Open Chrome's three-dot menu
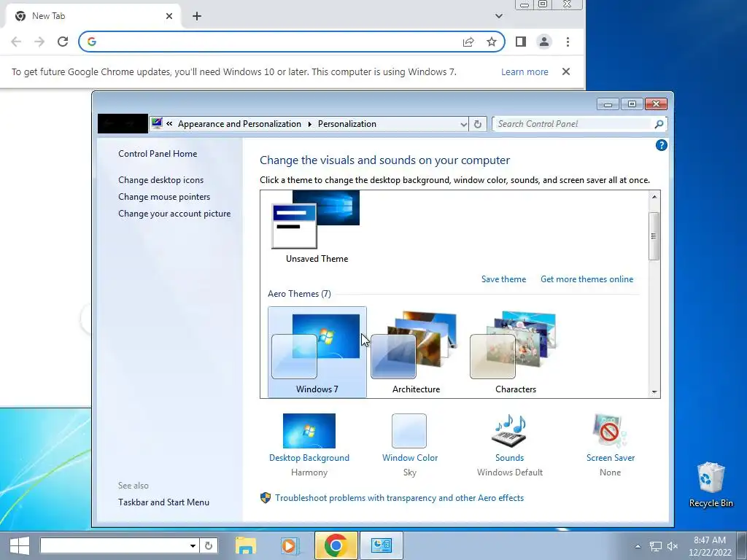Viewport: 747px width, 560px height. coord(568,42)
